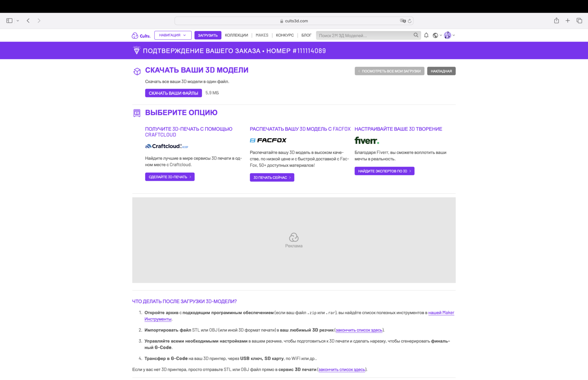Screen dimensions: 588x380
Task: Click the ЗАГРУЗИТЬ upload button
Action: (208, 35)
